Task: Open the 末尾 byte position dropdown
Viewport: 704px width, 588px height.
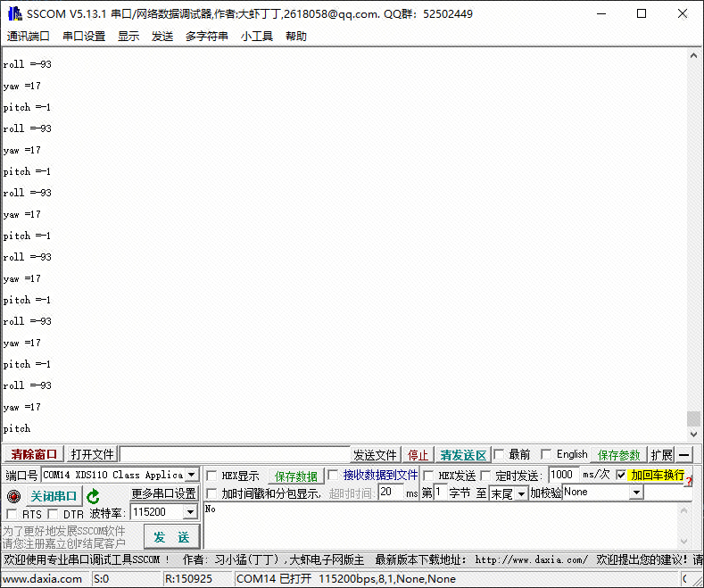Action: click(521, 493)
